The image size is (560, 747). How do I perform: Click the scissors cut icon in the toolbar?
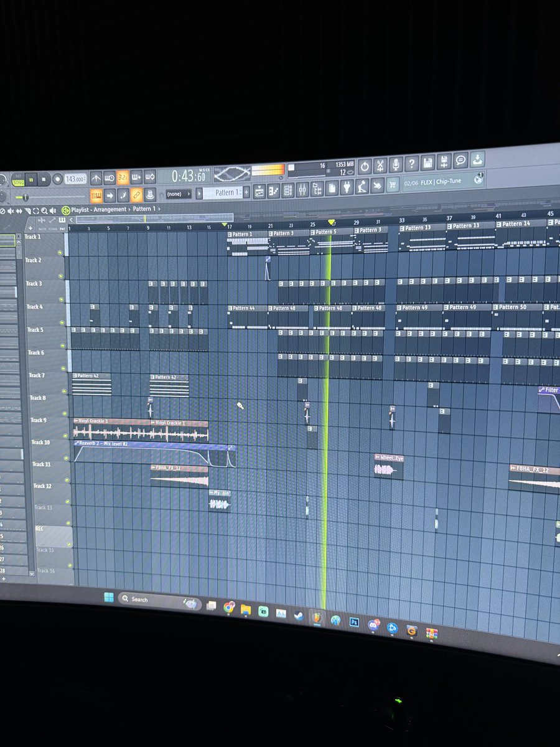(x=381, y=164)
